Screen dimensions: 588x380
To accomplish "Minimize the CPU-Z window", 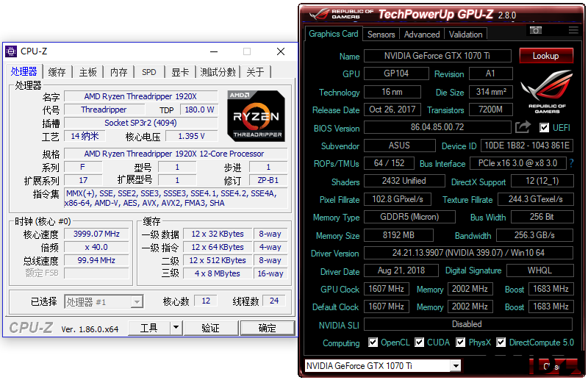I will [214, 51].
